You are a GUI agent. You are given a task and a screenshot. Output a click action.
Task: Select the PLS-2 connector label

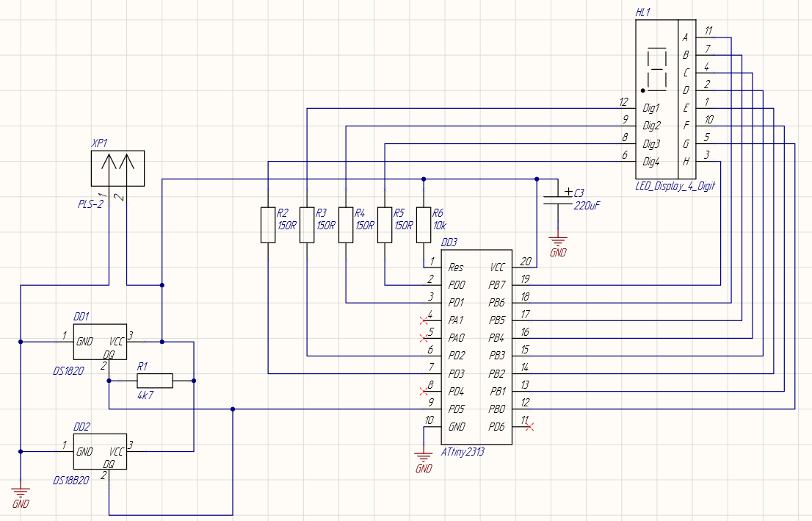click(x=90, y=204)
